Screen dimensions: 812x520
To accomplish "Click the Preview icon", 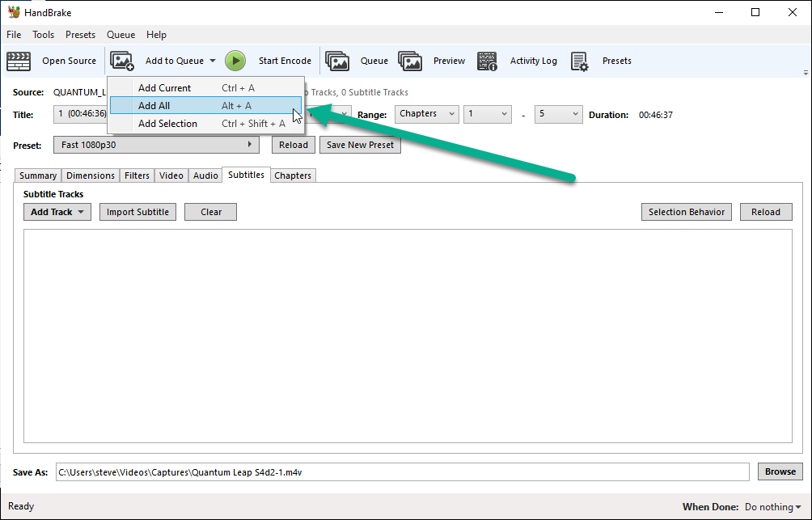I will pos(410,61).
